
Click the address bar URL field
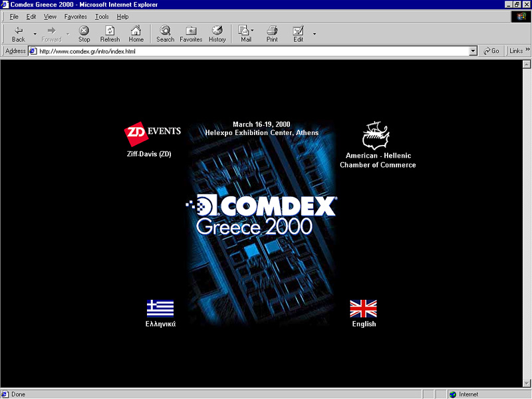pos(253,51)
